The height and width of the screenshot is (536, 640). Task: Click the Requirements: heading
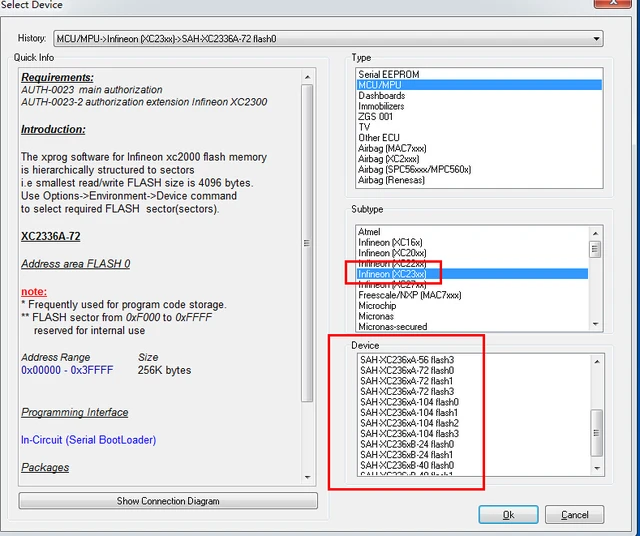click(x=57, y=77)
